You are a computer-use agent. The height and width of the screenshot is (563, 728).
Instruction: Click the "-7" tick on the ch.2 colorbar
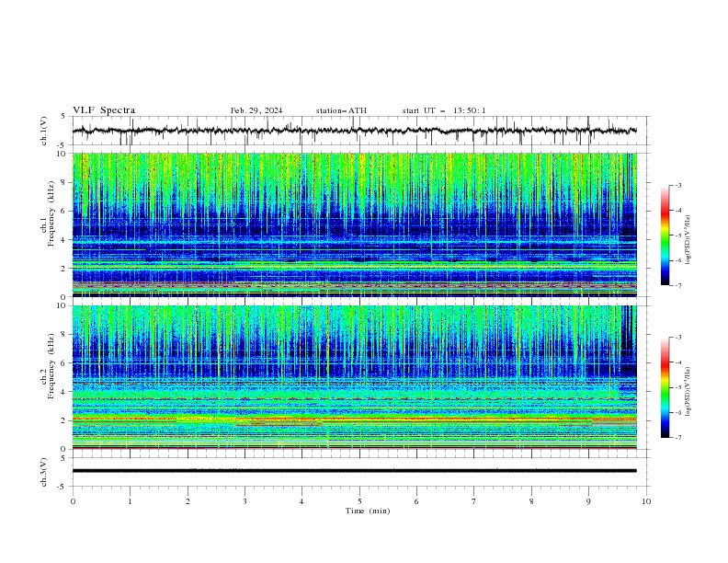pos(678,438)
